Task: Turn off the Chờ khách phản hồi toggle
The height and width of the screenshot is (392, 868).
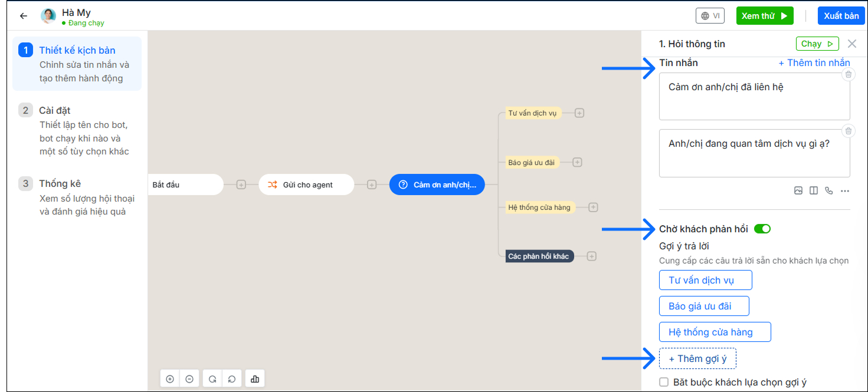Action: [x=762, y=229]
